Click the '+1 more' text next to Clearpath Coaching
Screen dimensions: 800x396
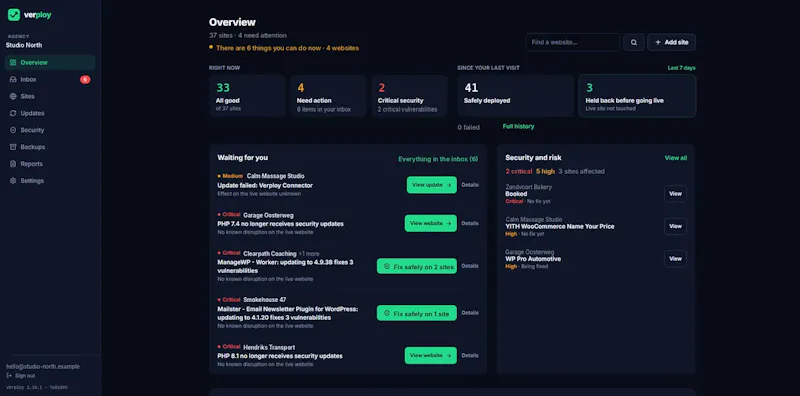click(309, 254)
